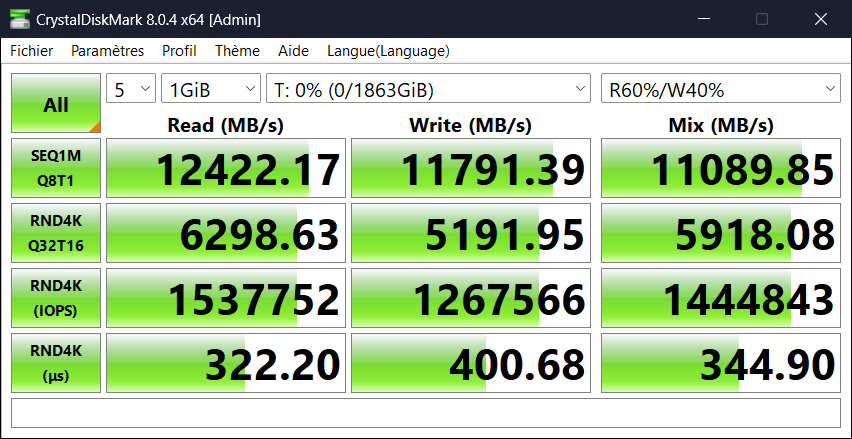852x439 pixels.
Task: Click the CrystalDiskMark app icon in title bar
Action: coord(17,19)
